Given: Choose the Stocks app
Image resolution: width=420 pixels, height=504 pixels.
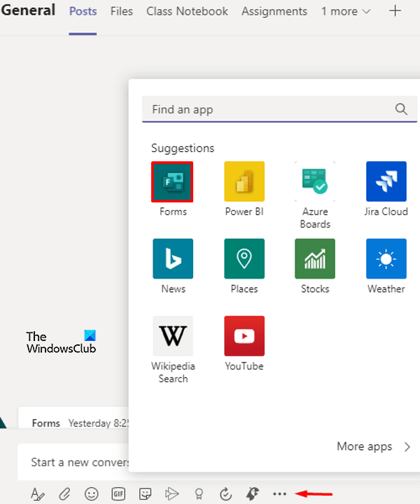Looking at the screenshot, I should (x=315, y=259).
